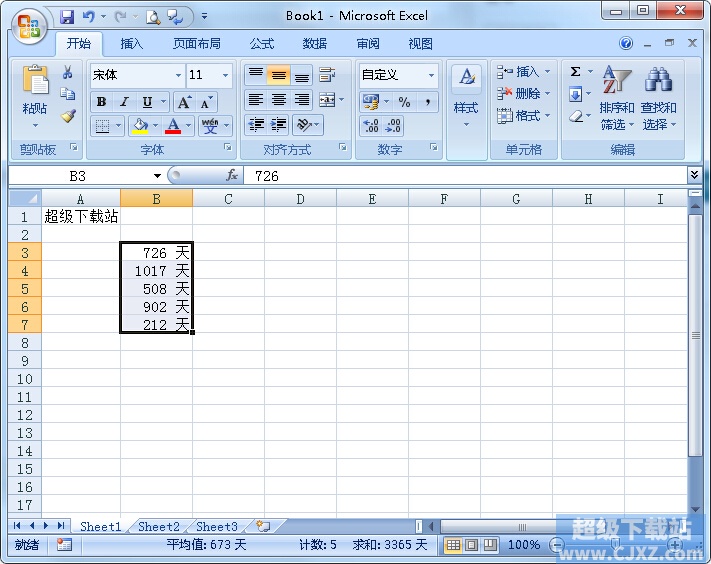The height and width of the screenshot is (564, 711).
Task: Click the AutoSum sigma icon
Action: point(575,72)
